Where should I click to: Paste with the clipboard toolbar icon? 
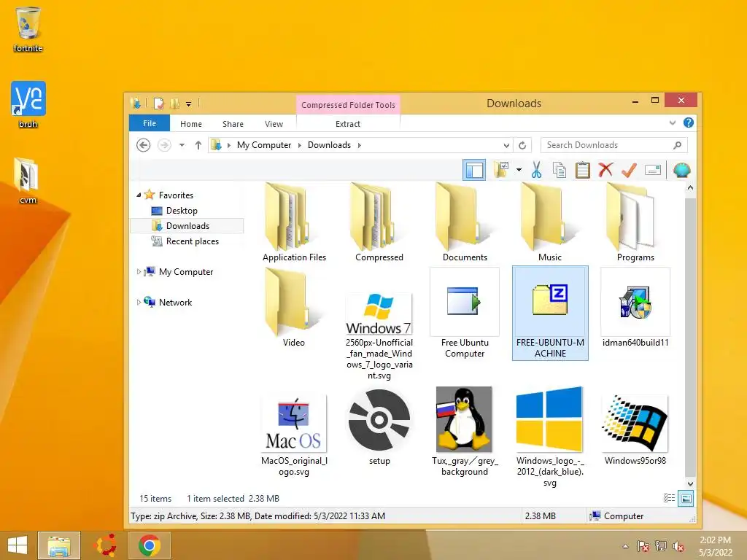pyautogui.click(x=582, y=170)
